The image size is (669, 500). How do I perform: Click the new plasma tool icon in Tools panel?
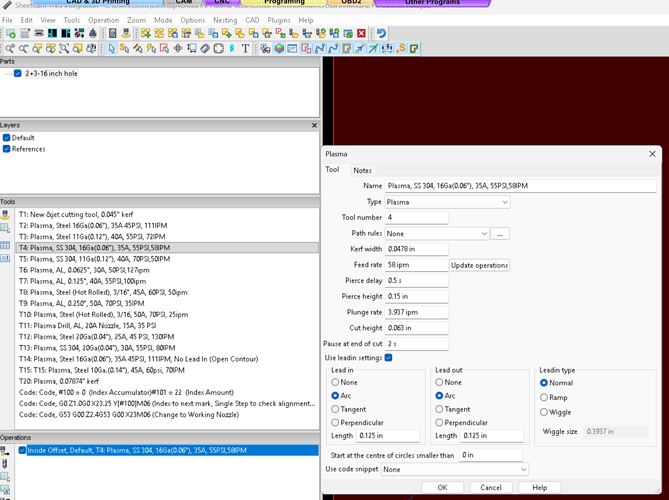click(x=5, y=215)
